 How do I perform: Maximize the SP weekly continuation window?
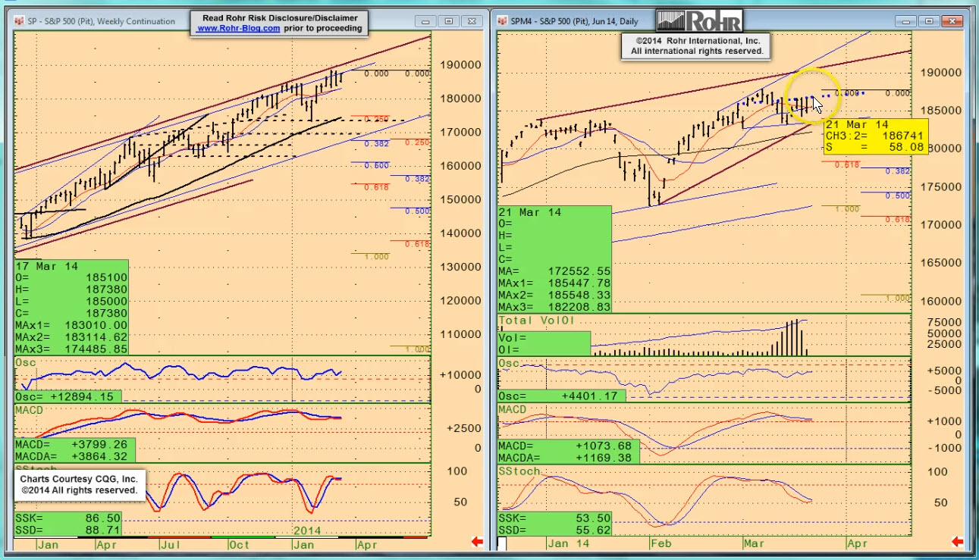coord(448,21)
